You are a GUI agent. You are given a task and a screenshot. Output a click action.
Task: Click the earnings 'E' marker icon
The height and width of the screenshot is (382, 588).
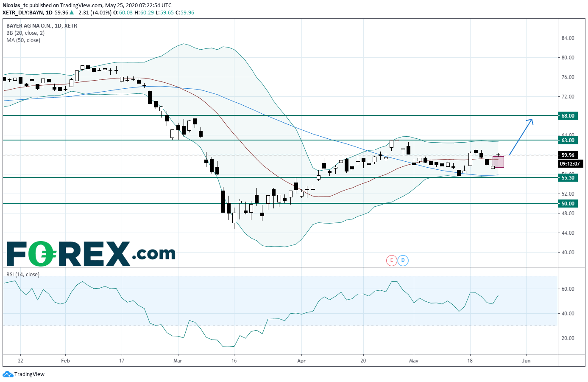391,260
